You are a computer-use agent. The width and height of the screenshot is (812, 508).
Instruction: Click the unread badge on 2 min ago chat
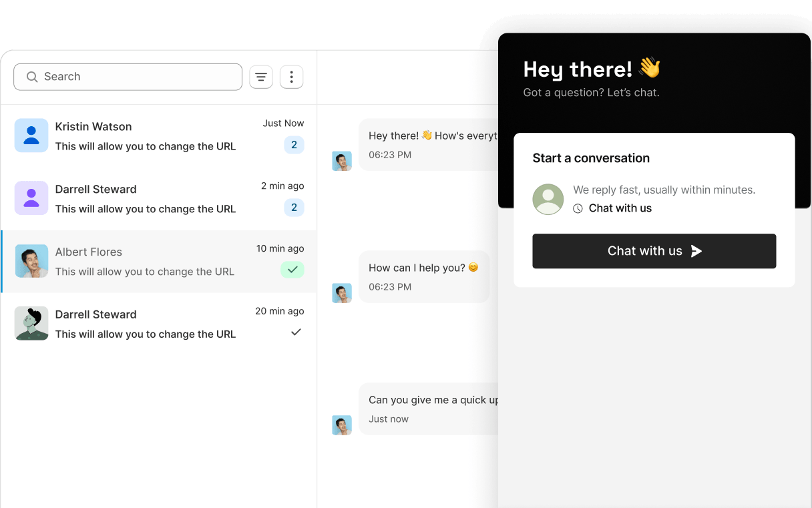(x=294, y=208)
